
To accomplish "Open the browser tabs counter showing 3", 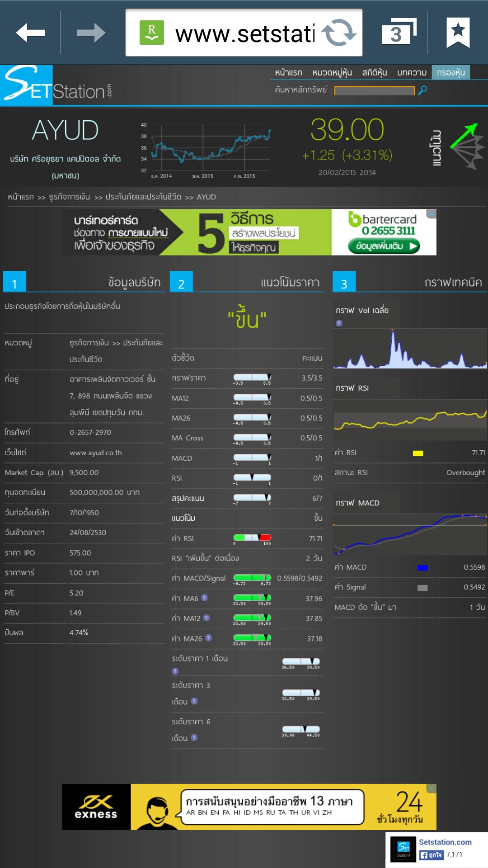I will click(399, 32).
